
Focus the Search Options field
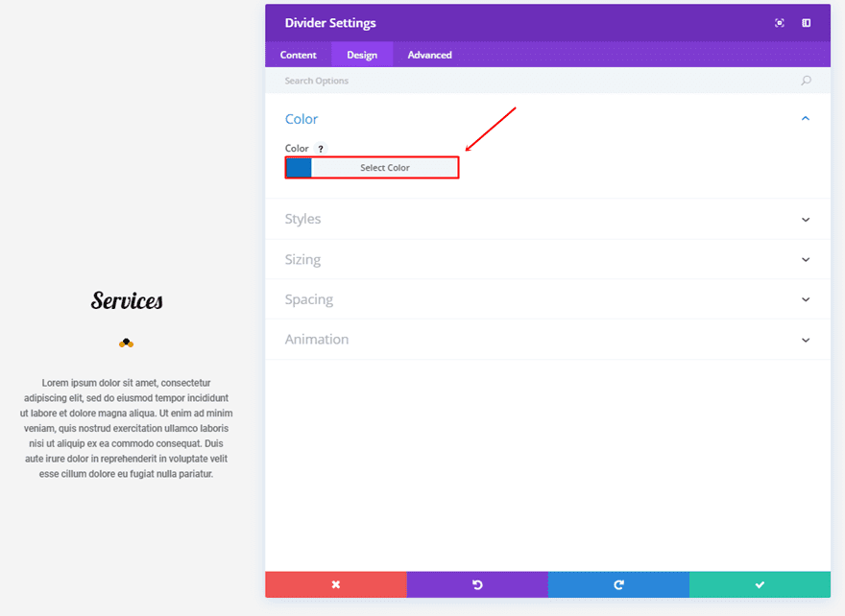click(x=538, y=81)
